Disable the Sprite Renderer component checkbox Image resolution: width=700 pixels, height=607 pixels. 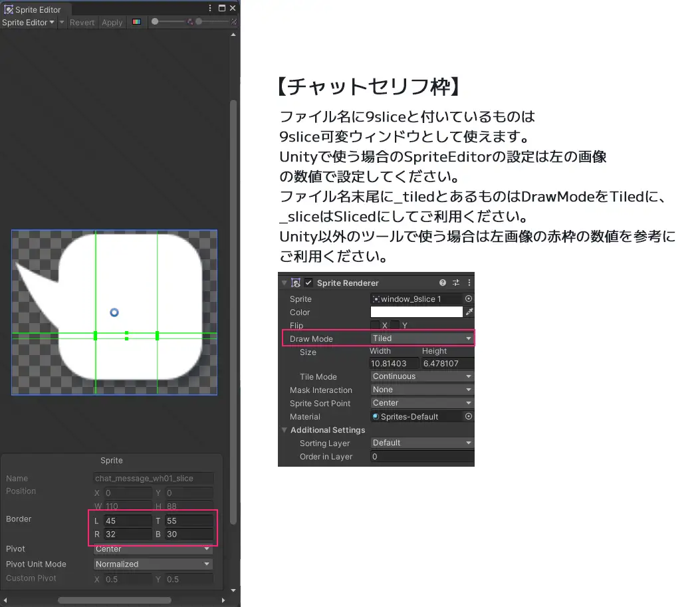308,282
